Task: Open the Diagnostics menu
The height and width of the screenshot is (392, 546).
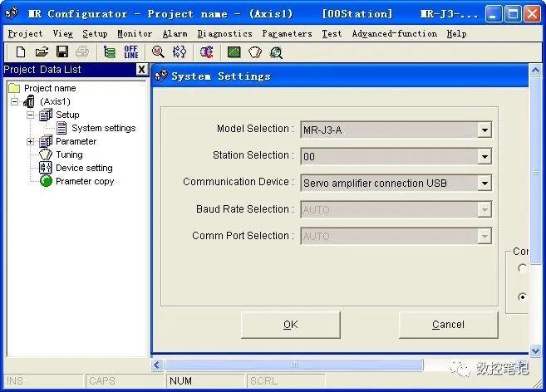Action: point(224,34)
